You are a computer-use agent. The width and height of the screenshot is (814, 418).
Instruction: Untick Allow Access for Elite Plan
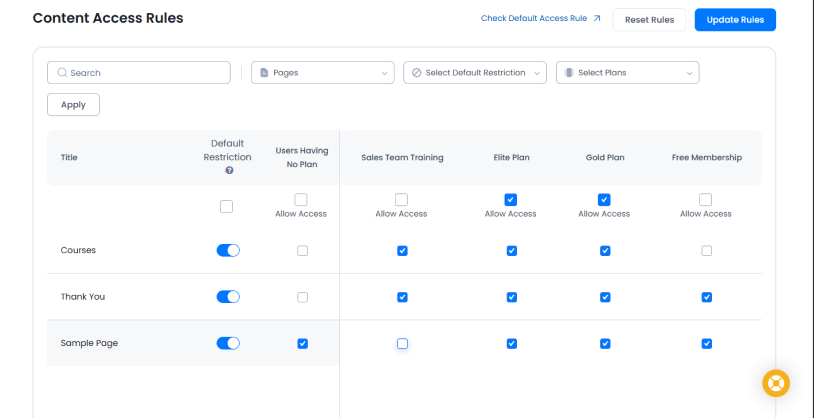coord(510,200)
